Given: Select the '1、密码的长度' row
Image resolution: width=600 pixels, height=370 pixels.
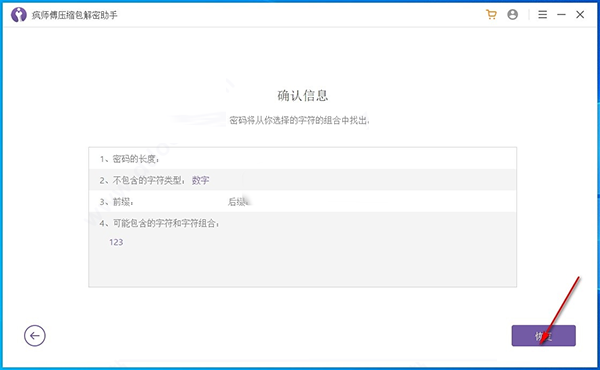Looking at the screenshot, I should pos(302,158).
